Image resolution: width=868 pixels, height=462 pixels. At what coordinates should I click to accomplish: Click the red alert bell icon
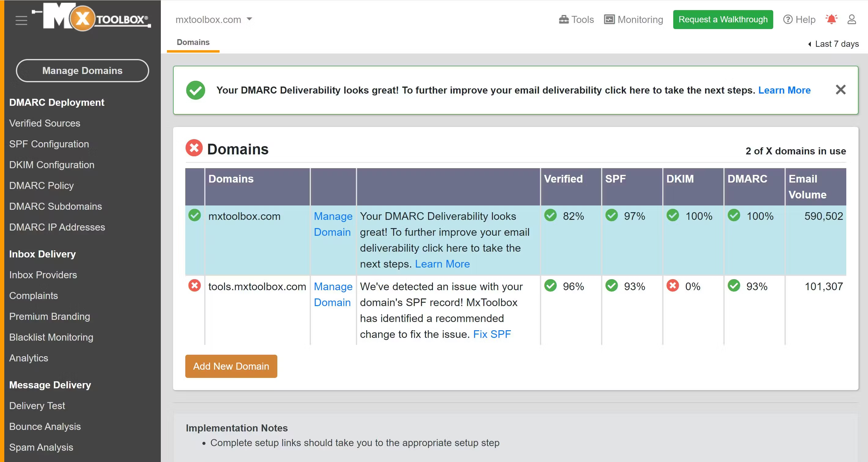click(831, 20)
